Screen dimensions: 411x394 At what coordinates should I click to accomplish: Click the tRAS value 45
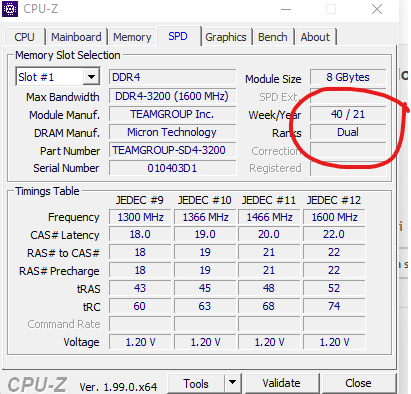pyautogui.click(x=205, y=288)
